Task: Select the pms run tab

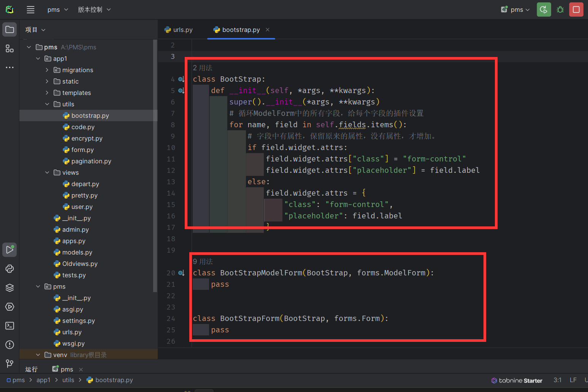Action: pos(63,369)
